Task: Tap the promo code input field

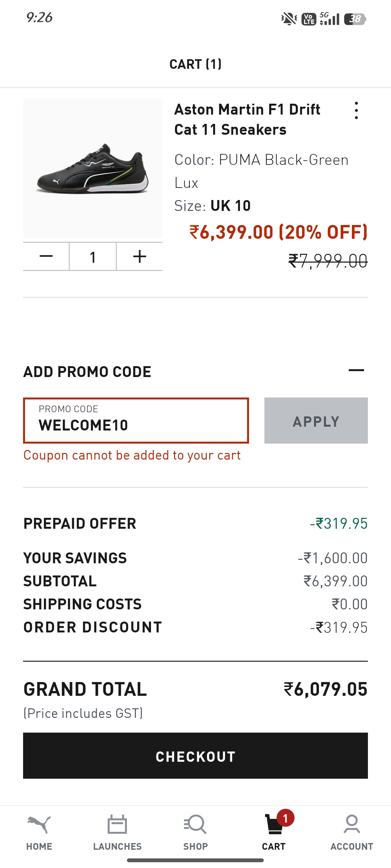Action: 136,421
